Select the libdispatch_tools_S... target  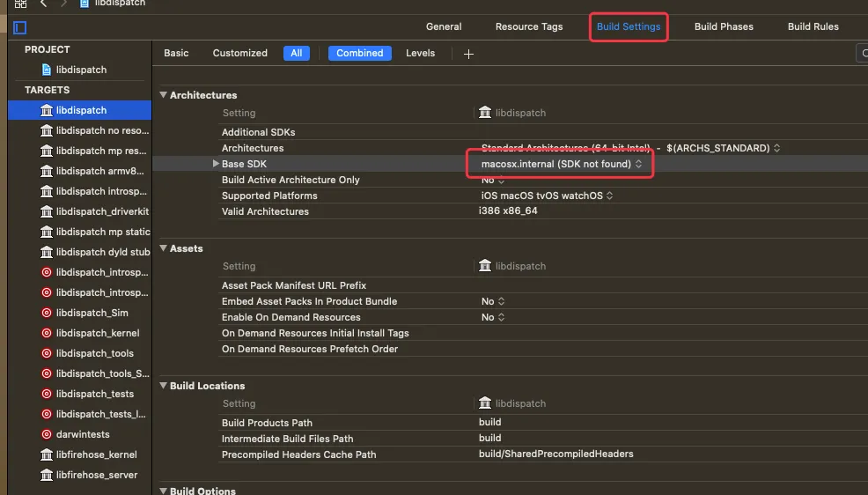pyautogui.click(x=95, y=373)
